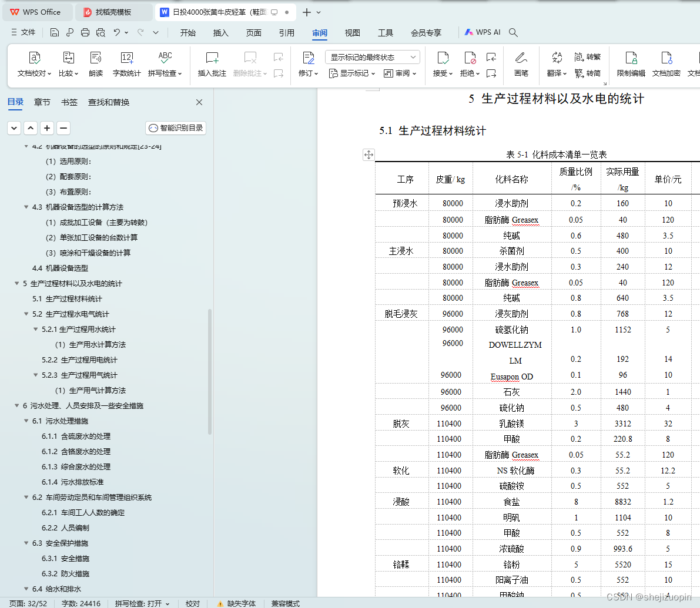Screen dimensions: 700x608
Task: Collapse the 5 生产过程材料以及水电的统计 outline node
Action: tap(16, 283)
